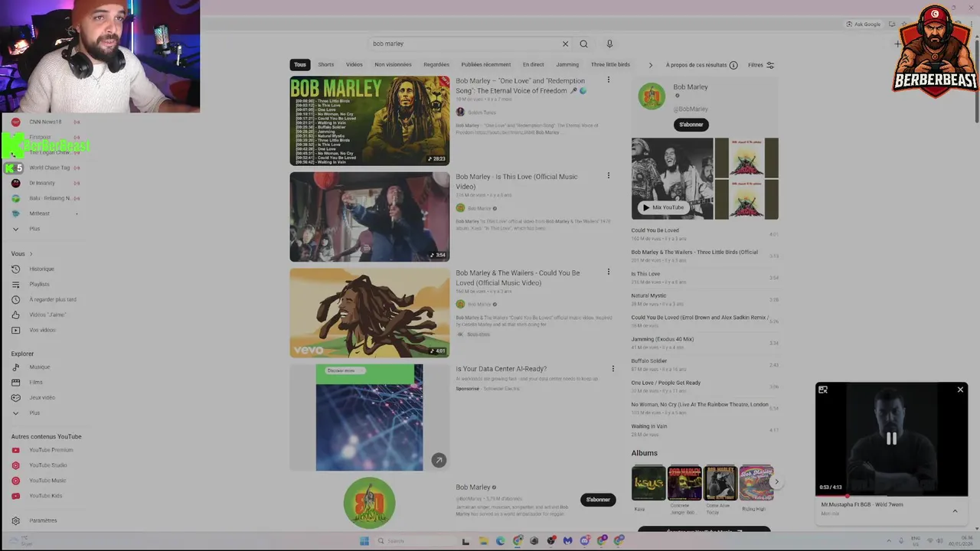980x551 pixels.
Task: Open Vidéos "J'aime" in sidebar
Action: (47, 315)
